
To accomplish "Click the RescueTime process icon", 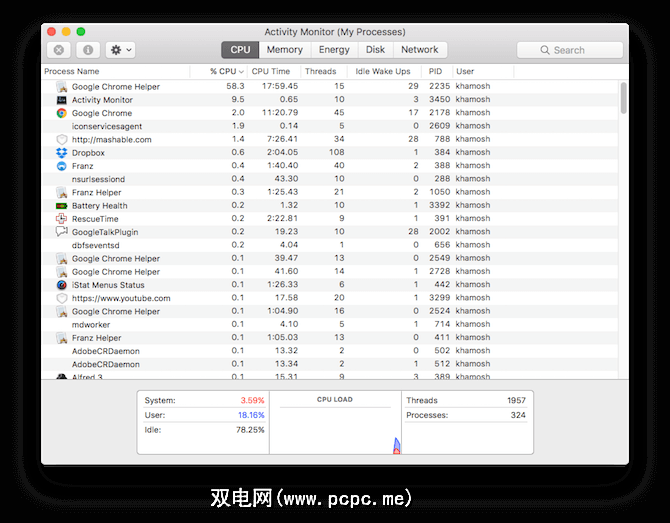I will 62,219.
